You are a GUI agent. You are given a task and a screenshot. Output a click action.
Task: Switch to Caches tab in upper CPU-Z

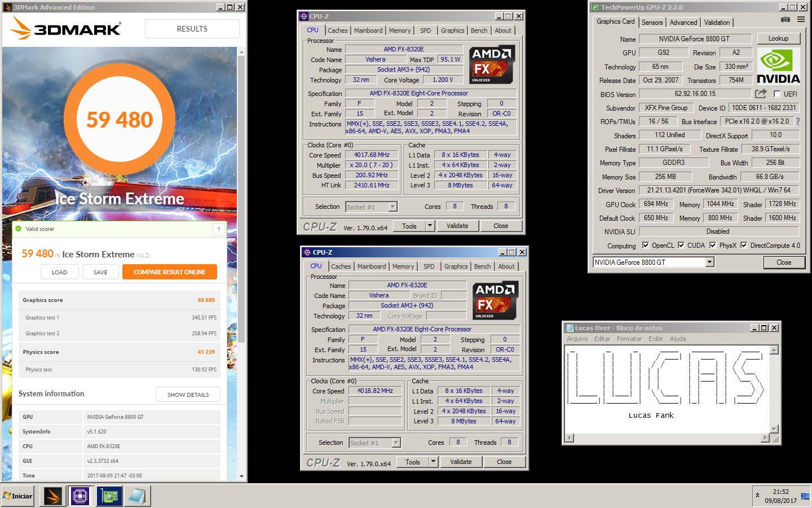tap(338, 30)
